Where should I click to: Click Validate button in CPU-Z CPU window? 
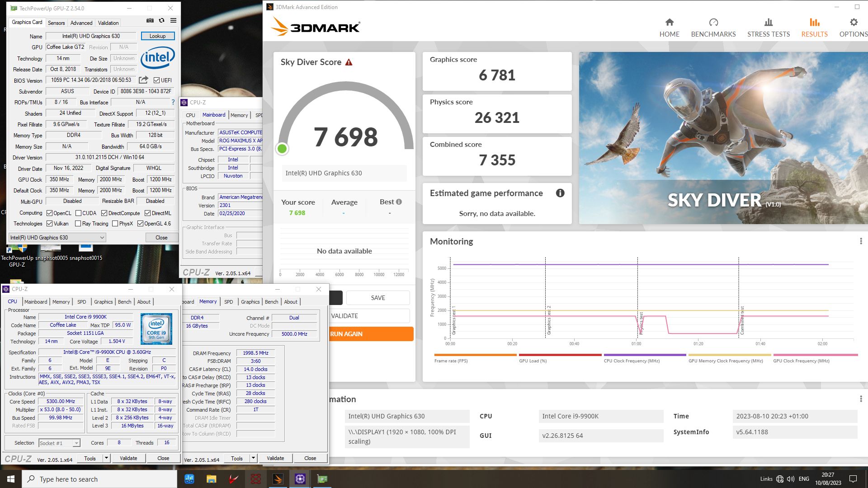click(x=128, y=458)
